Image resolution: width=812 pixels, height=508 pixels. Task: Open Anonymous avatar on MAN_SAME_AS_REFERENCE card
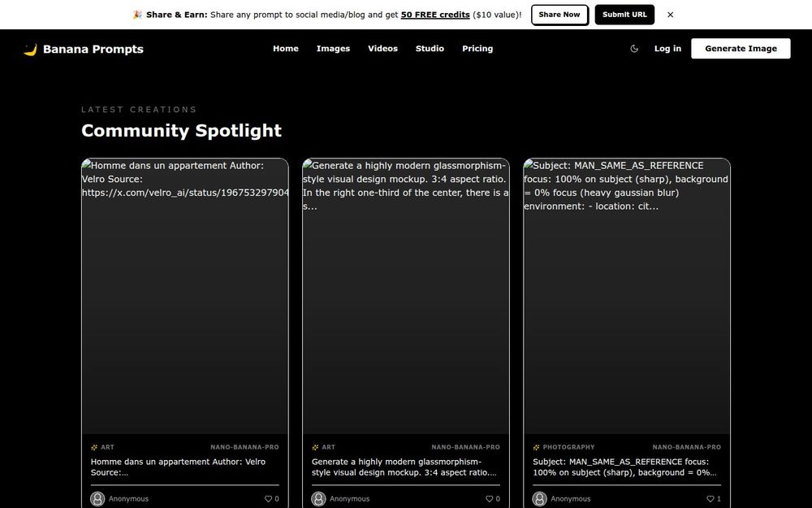coord(540,499)
